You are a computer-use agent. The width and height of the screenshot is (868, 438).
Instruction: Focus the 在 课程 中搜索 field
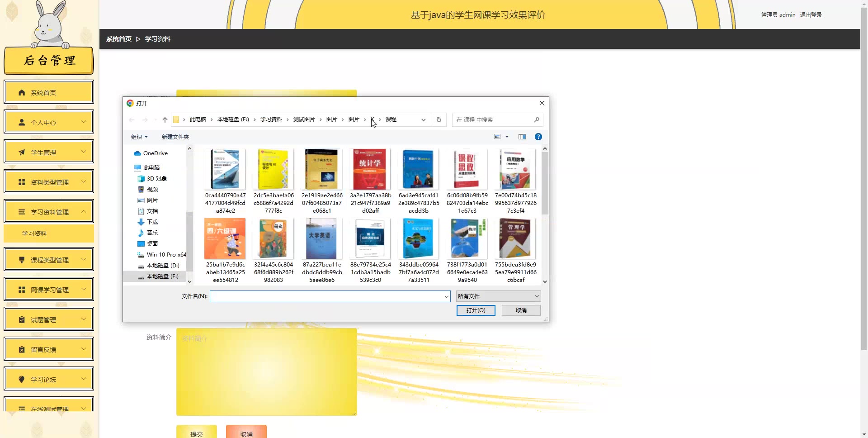(x=493, y=120)
